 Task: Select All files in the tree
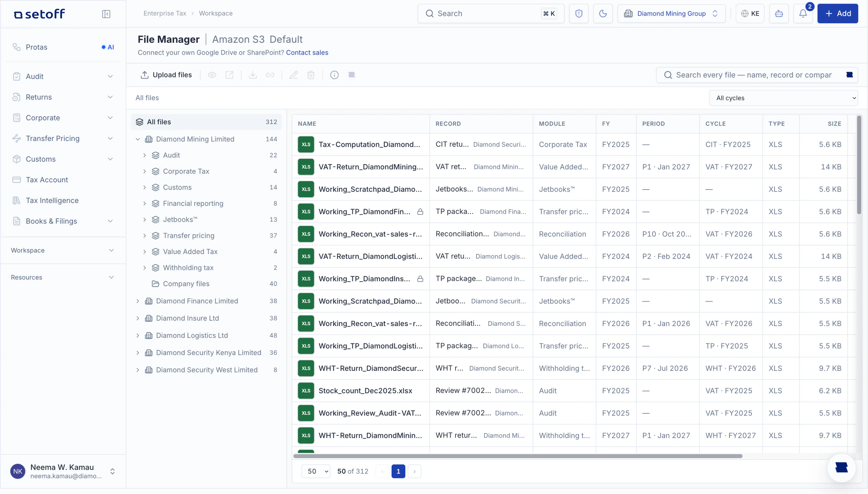(x=206, y=122)
